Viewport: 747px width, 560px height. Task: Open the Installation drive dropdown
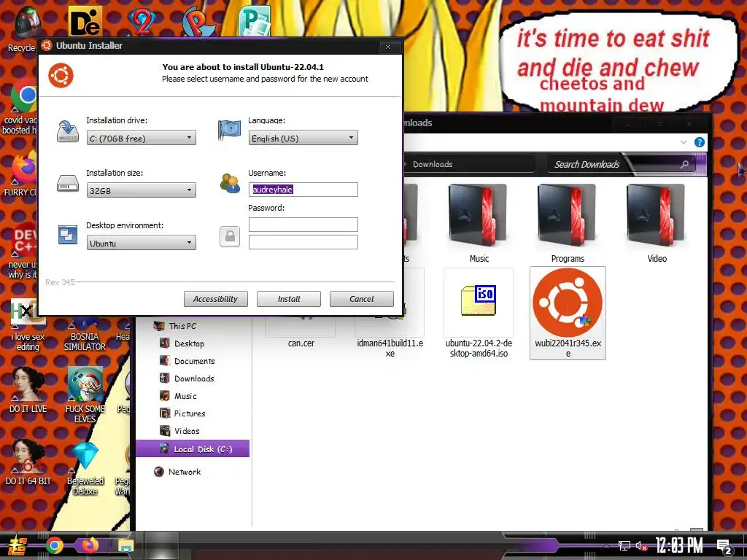pyautogui.click(x=141, y=138)
